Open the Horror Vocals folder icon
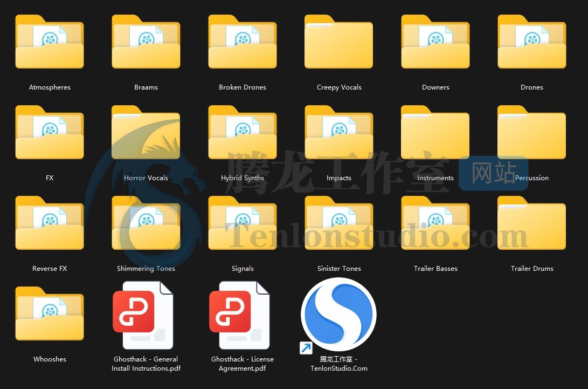Screen dimensions: 588x389 click(146, 132)
